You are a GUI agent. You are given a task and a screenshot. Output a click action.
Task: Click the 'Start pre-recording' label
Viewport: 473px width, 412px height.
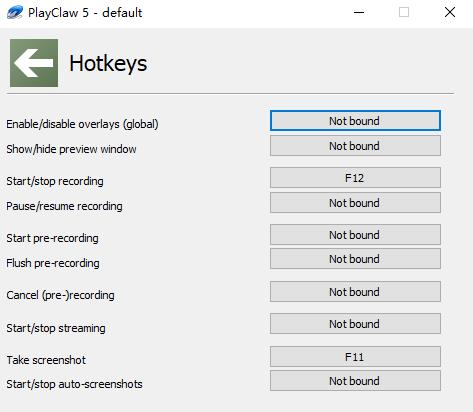52,238
